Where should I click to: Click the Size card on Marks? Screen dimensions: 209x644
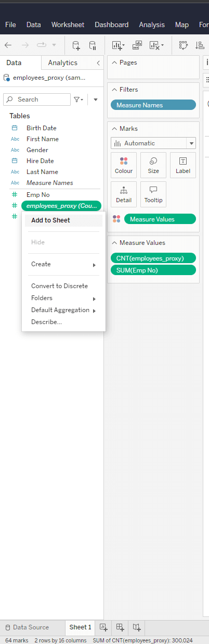coord(153,165)
